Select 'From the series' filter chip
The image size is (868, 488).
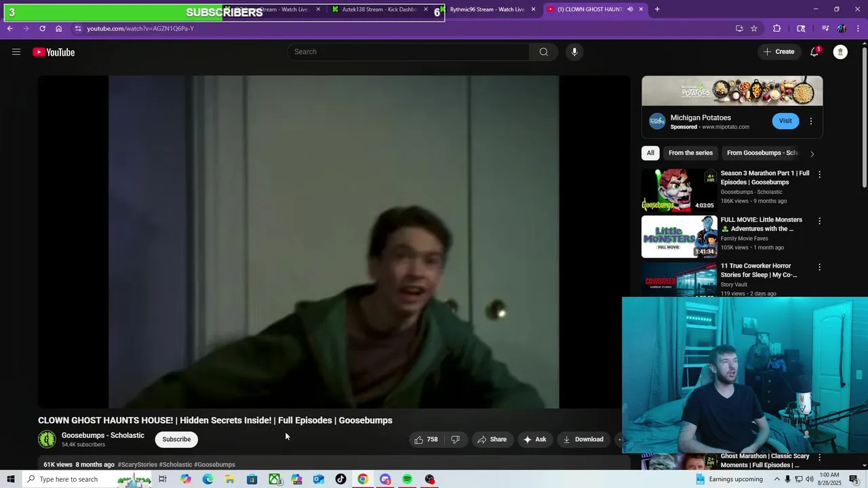tap(690, 153)
